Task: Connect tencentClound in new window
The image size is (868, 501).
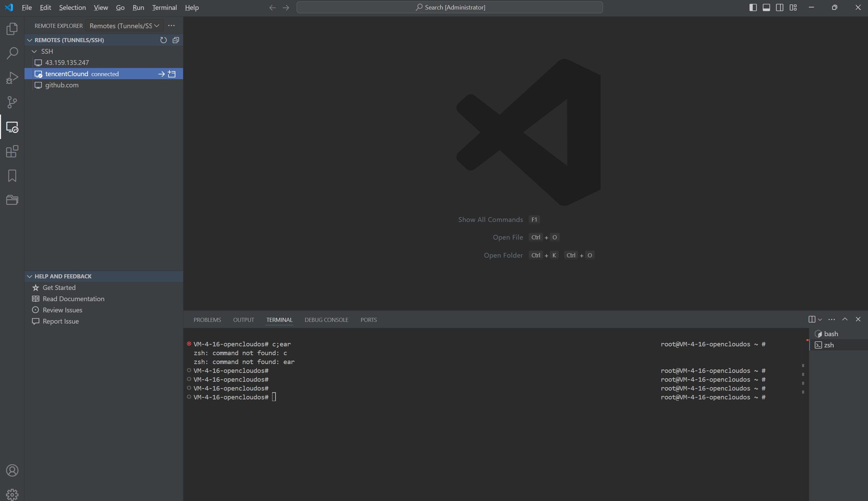Action: (172, 74)
